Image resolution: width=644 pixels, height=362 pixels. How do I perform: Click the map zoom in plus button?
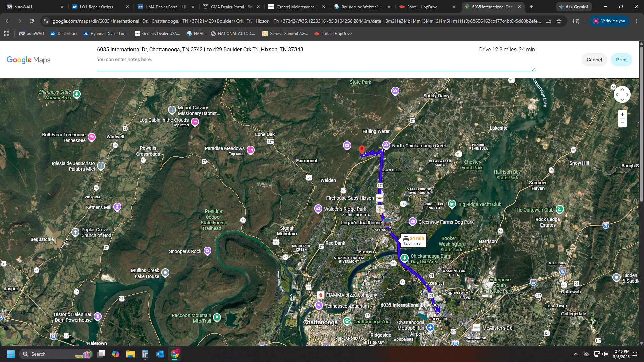622,114
